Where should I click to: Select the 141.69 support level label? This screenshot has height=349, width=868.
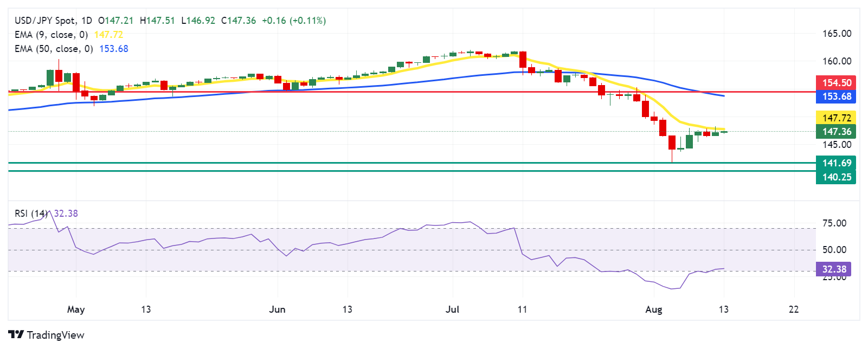tap(836, 163)
